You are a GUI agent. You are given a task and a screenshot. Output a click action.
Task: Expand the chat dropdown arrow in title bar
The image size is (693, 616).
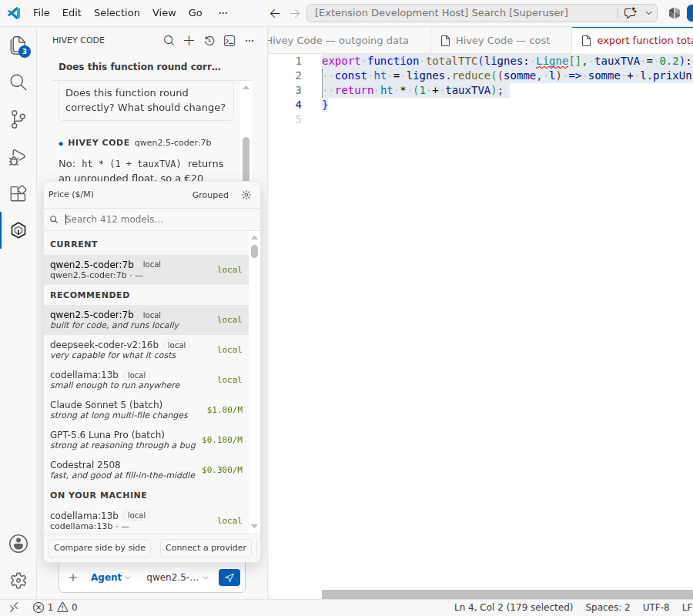pos(649,13)
